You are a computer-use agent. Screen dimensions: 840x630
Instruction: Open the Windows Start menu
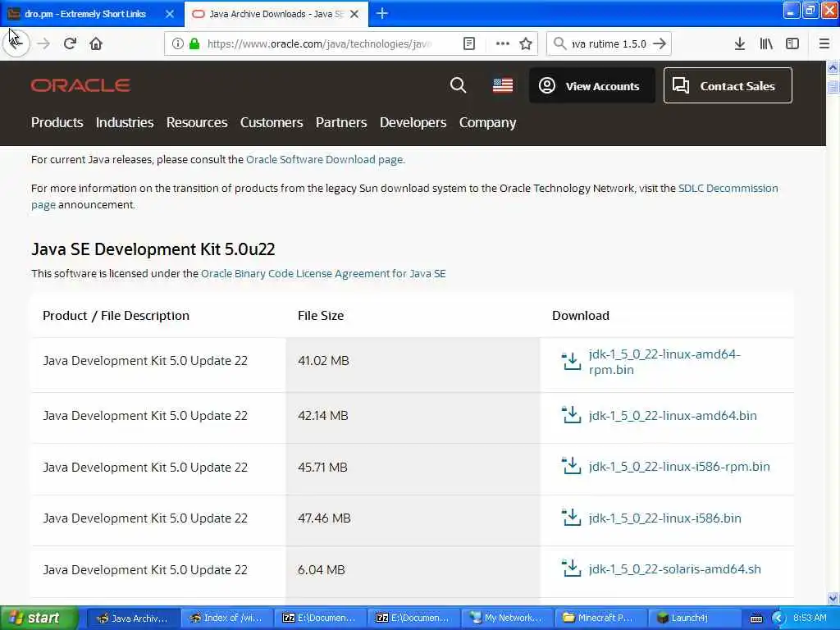[39, 618]
